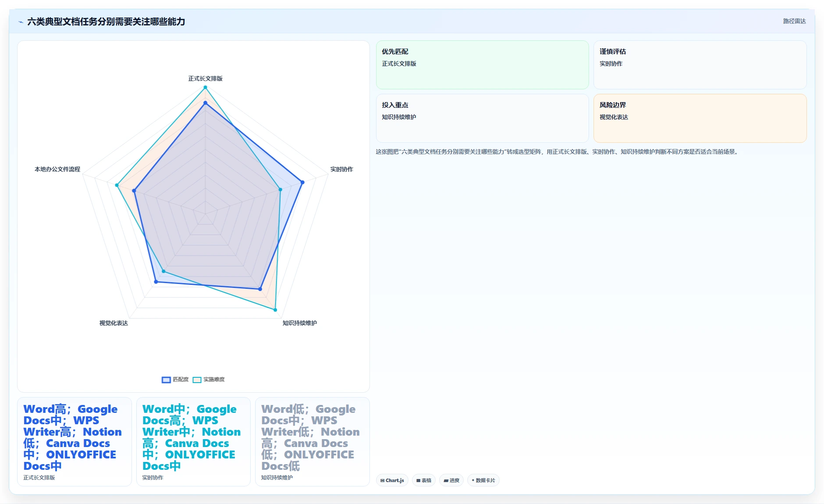Click the 路径雷达 label in the header

tap(794, 21)
